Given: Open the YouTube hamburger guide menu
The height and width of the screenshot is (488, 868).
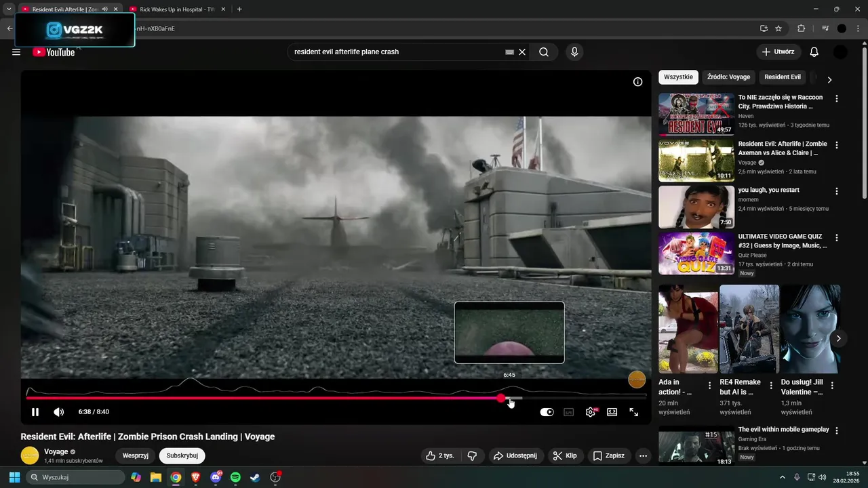Looking at the screenshot, I should point(16,52).
